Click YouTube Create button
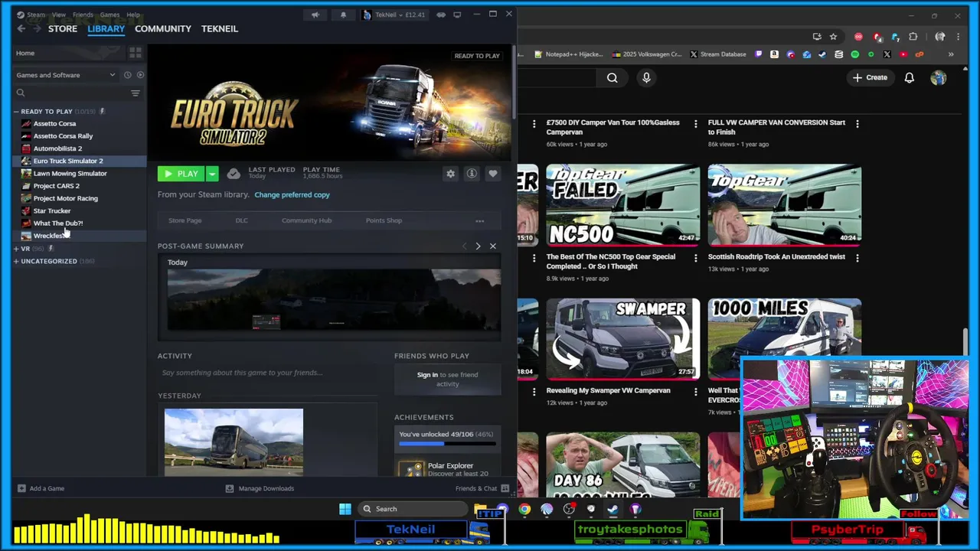980x551 pixels. [x=871, y=77]
